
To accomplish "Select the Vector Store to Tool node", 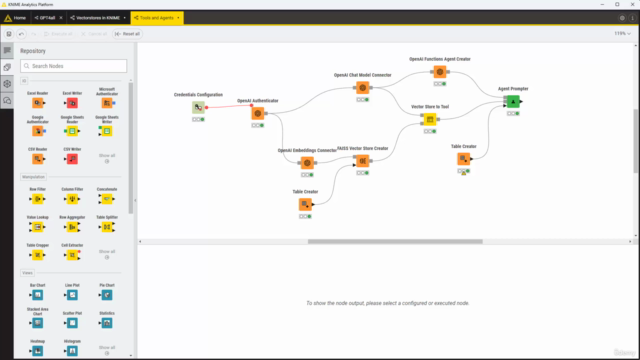I will [x=430, y=119].
